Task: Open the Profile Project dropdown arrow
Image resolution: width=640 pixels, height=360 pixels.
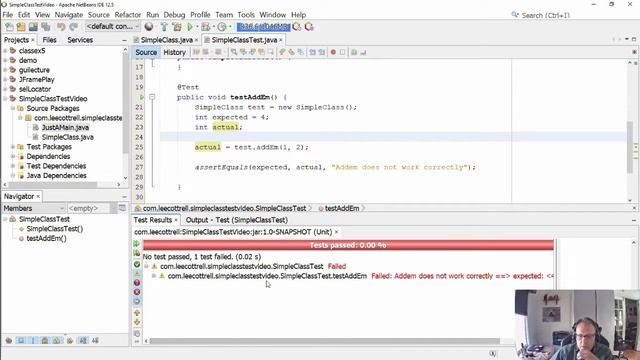Action: (230, 27)
